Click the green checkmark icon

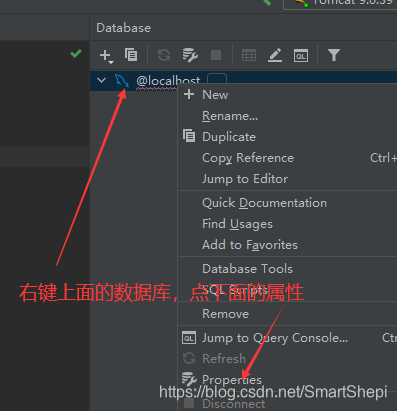(x=76, y=53)
